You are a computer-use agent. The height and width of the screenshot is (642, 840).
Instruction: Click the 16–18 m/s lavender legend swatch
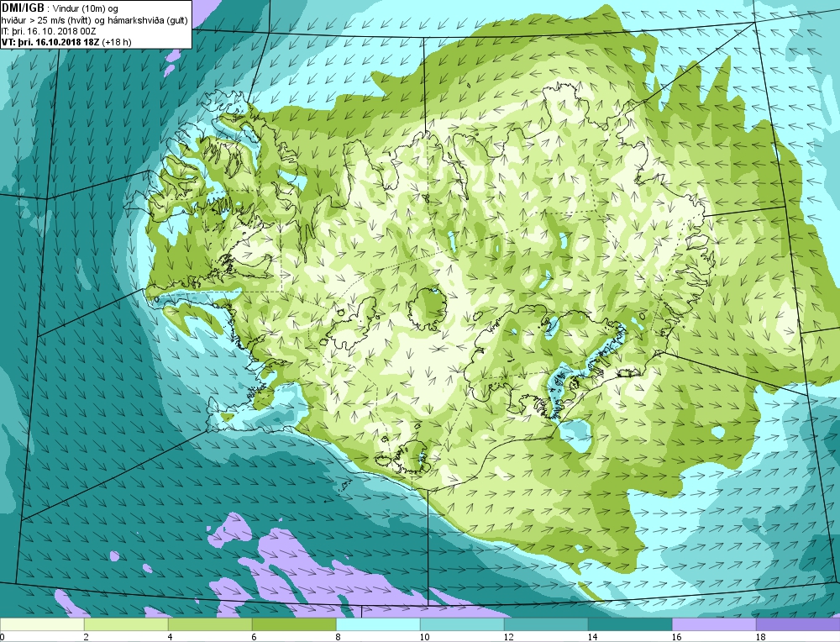[x=713, y=624]
